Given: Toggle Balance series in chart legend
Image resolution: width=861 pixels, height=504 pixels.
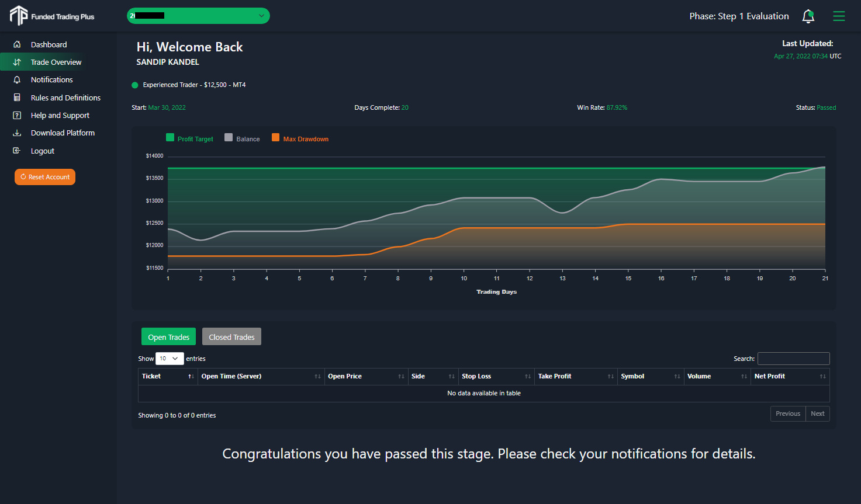Looking at the screenshot, I should [x=242, y=138].
